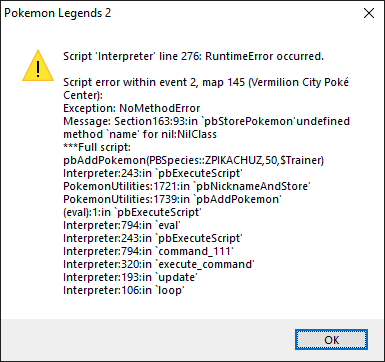Click the Interpreter:320 'execute_command' line

click(159, 264)
